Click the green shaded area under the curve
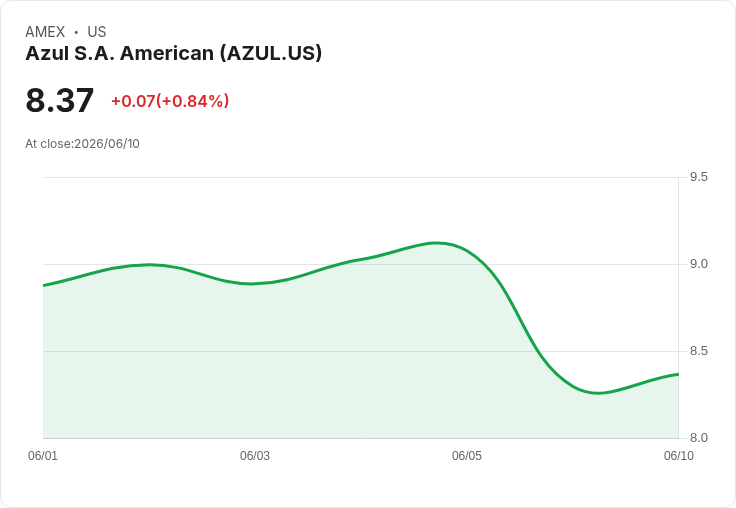736x508 pixels. 329,366
